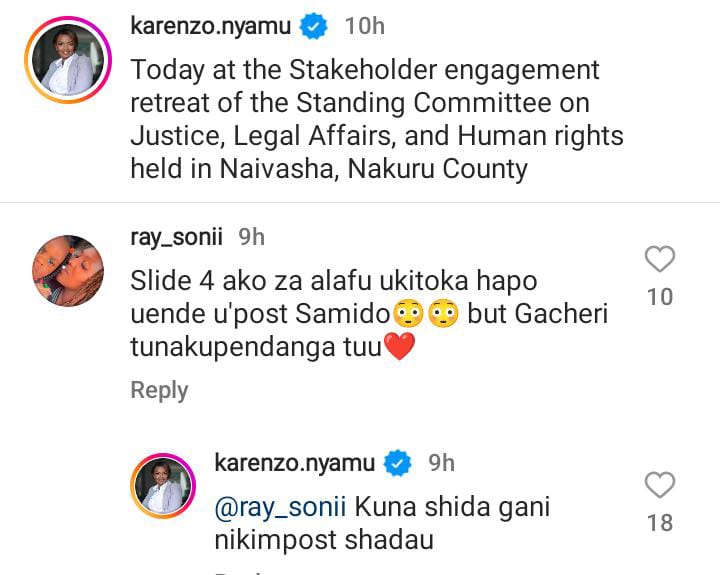The image size is (720, 575).
Task: Tap the 9h timestamp on ray_sonii's comment
Action: (x=252, y=237)
